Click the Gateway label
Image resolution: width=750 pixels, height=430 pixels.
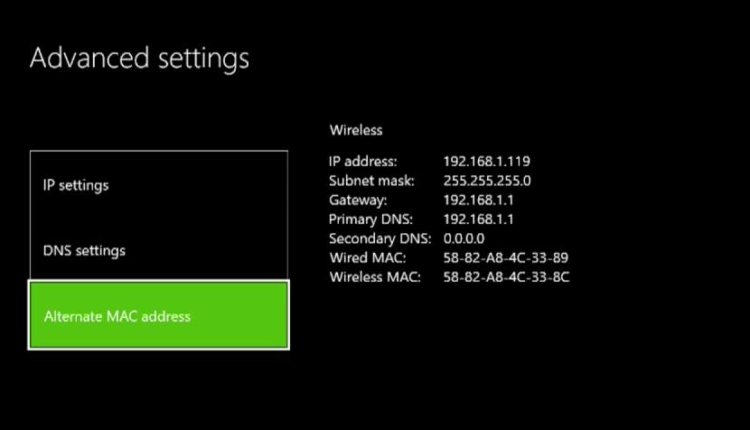[358, 200]
